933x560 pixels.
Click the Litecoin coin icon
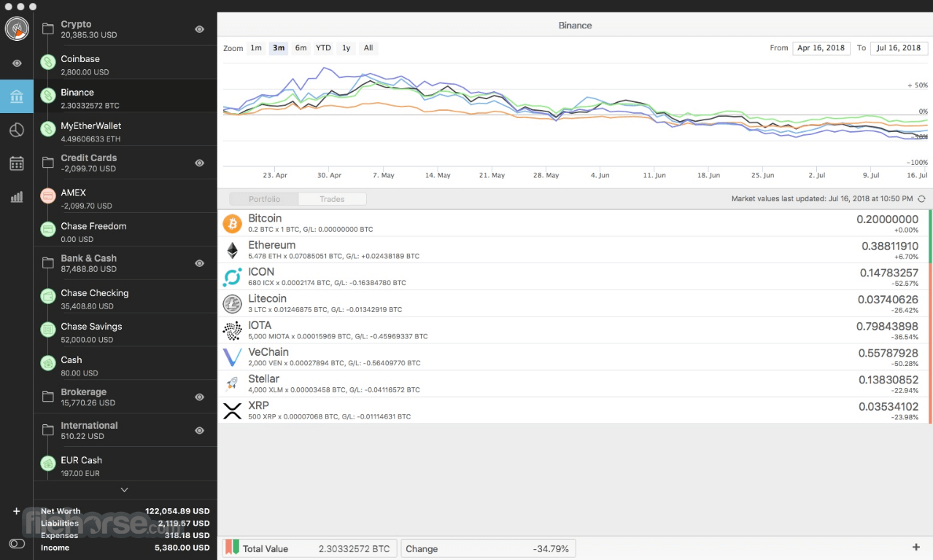(232, 303)
